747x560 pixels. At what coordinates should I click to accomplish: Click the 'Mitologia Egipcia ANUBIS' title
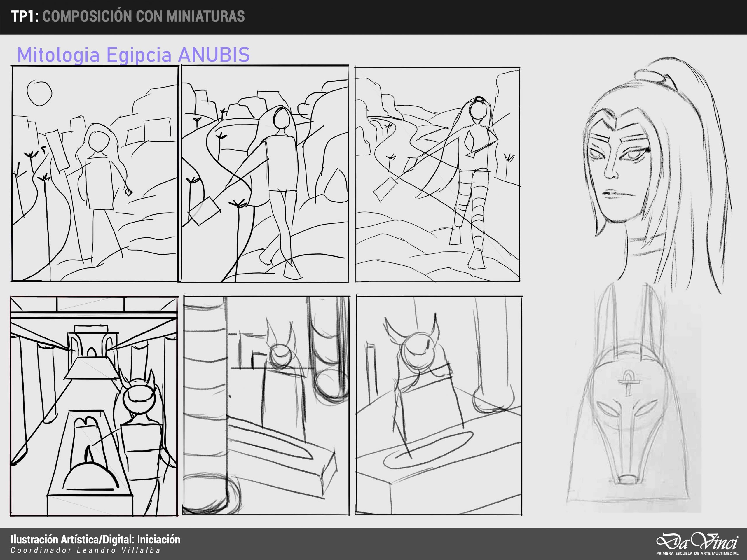click(133, 55)
